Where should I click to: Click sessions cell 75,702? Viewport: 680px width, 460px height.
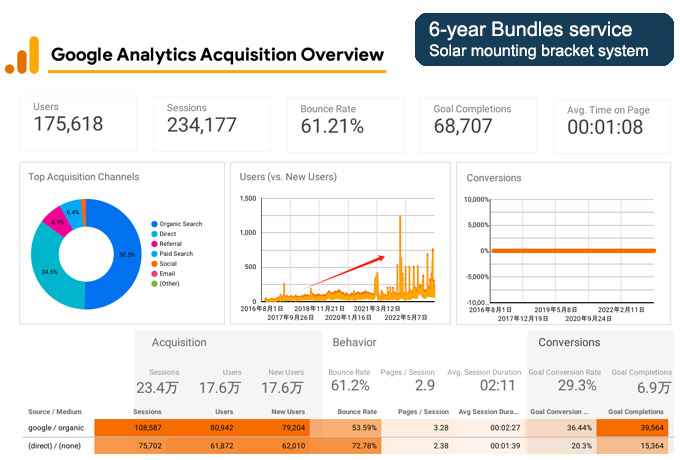[x=150, y=446]
